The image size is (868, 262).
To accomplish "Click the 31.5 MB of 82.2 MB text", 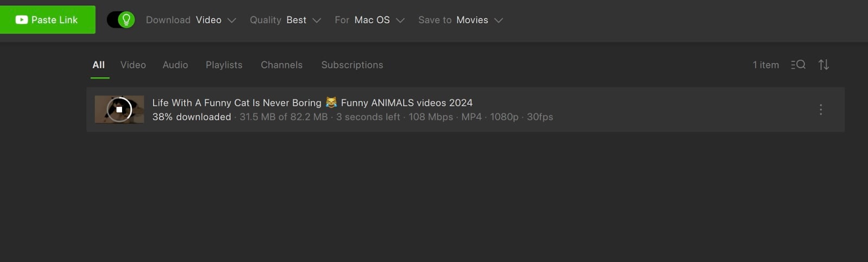I will pos(284,117).
